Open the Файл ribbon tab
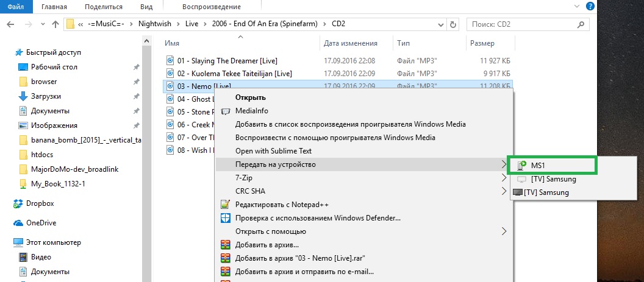This screenshot has width=644, height=282. (16, 7)
